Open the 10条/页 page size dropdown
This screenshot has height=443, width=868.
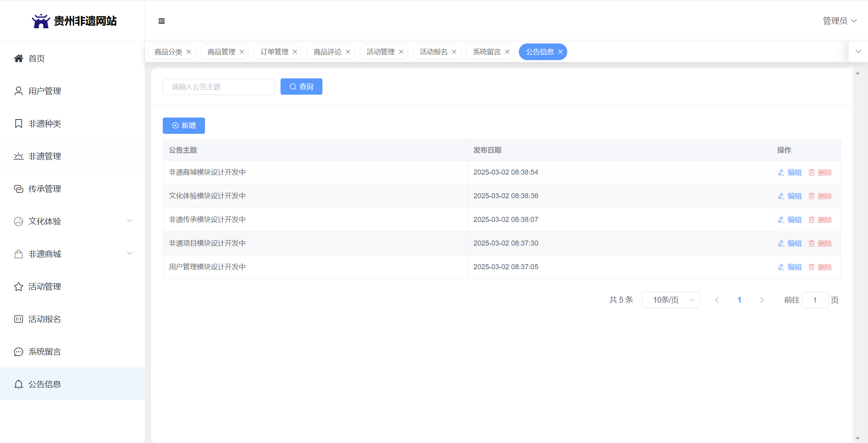pyautogui.click(x=670, y=300)
